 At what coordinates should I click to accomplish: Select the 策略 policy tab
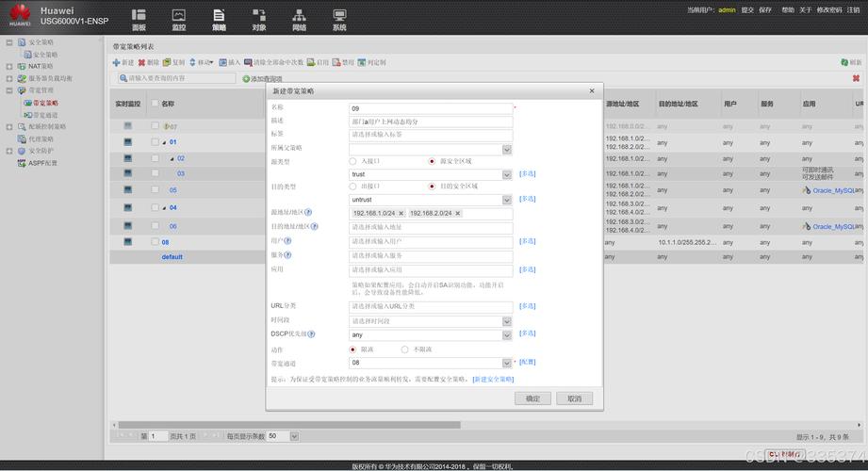pyautogui.click(x=220, y=20)
